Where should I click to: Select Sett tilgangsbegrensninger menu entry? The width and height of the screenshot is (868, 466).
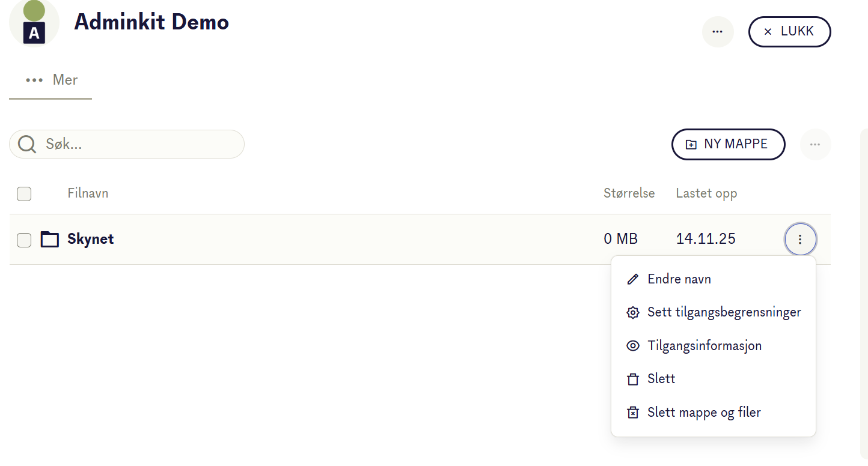[x=724, y=312]
